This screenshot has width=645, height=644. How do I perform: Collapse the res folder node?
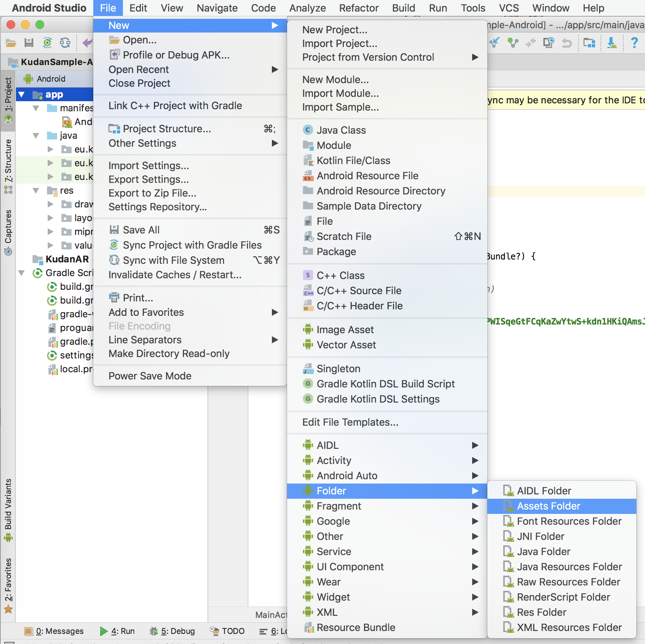36,190
